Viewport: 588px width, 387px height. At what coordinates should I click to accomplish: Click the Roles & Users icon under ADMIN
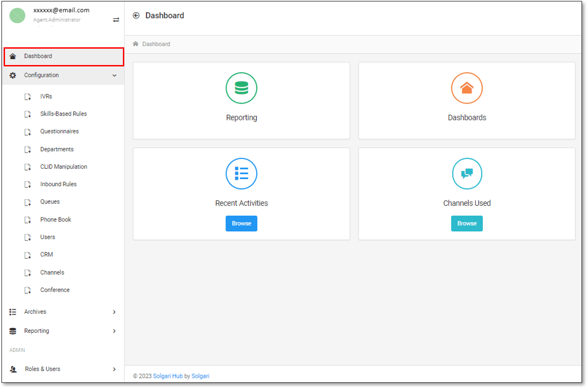(12, 369)
